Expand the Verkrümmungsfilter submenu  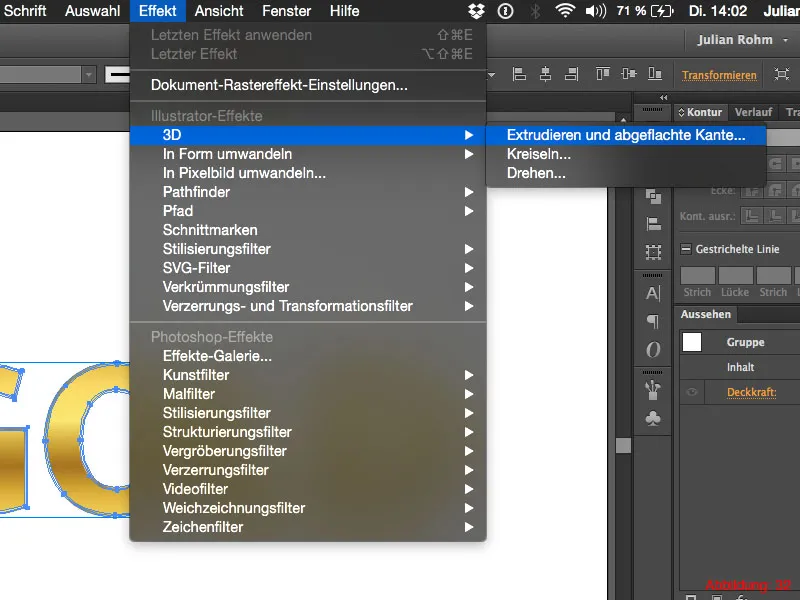(308, 287)
